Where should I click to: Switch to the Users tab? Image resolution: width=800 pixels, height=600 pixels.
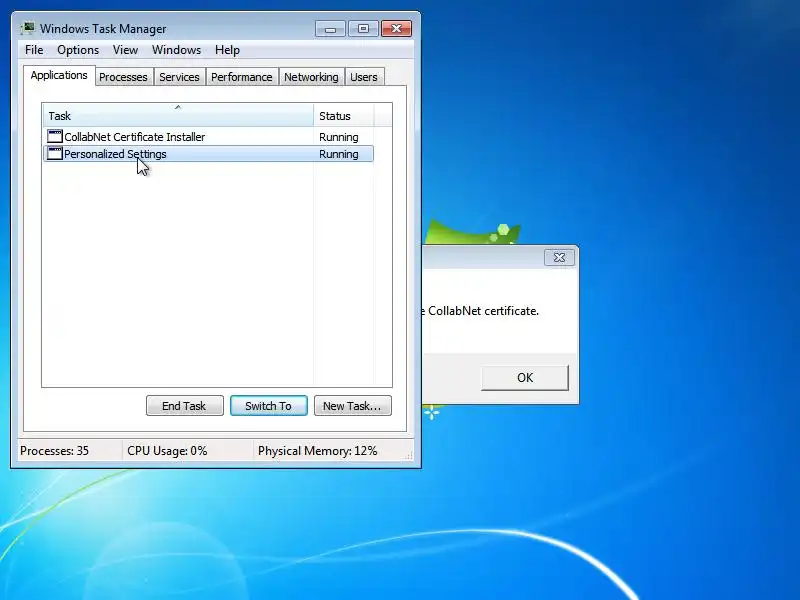click(x=364, y=77)
